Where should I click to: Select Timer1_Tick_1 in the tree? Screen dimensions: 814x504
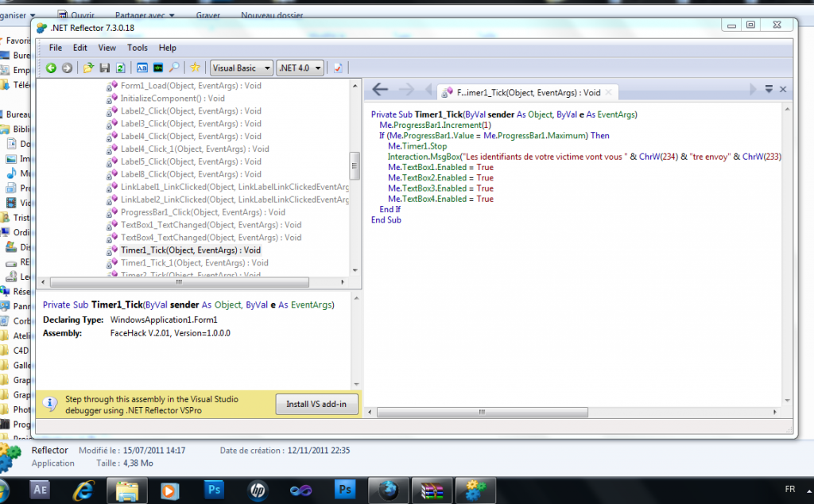tap(195, 262)
